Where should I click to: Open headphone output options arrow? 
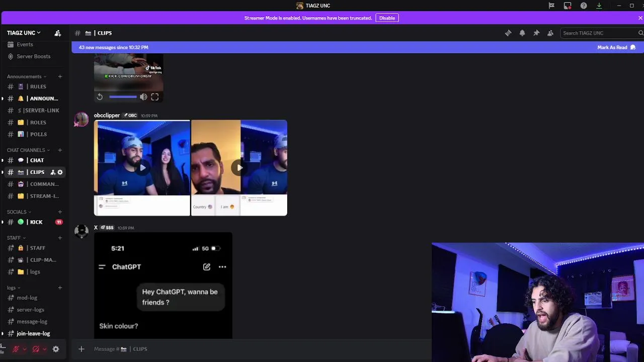tap(44, 349)
